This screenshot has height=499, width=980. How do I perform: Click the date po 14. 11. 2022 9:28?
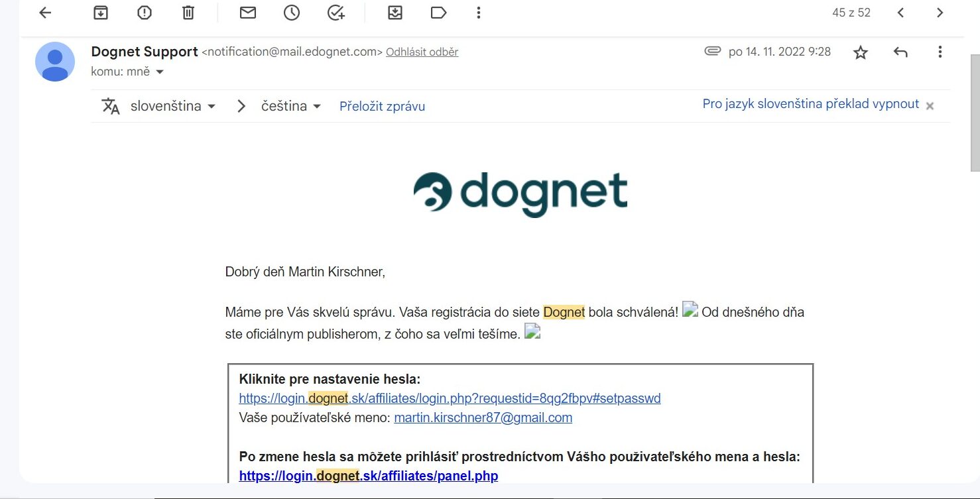pyautogui.click(x=780, y=52)
